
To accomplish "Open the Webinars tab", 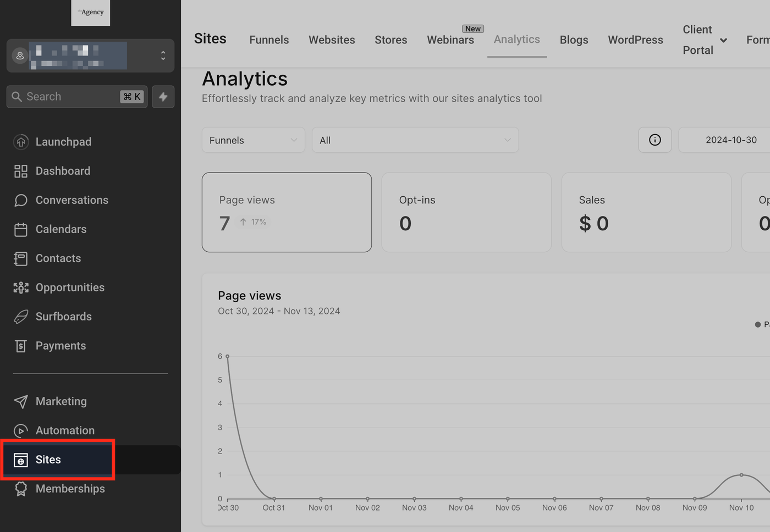I will tap(450, 40).
